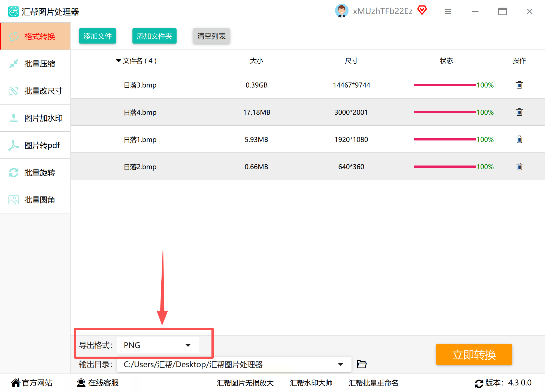Delete 日落3.bmp with its trash icon
The height and width of the screenshot is (392, 545).
coord(519,85)
